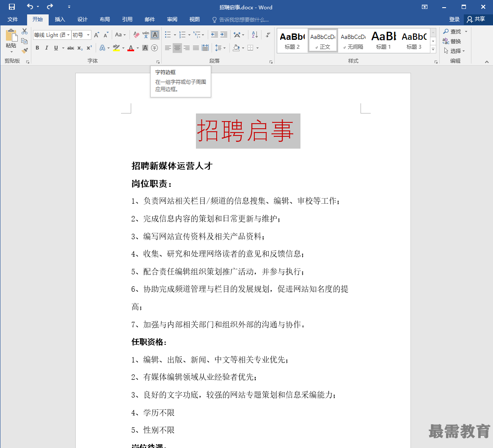
Task: Open the font dialog launcher
Action: pos(158,62)
